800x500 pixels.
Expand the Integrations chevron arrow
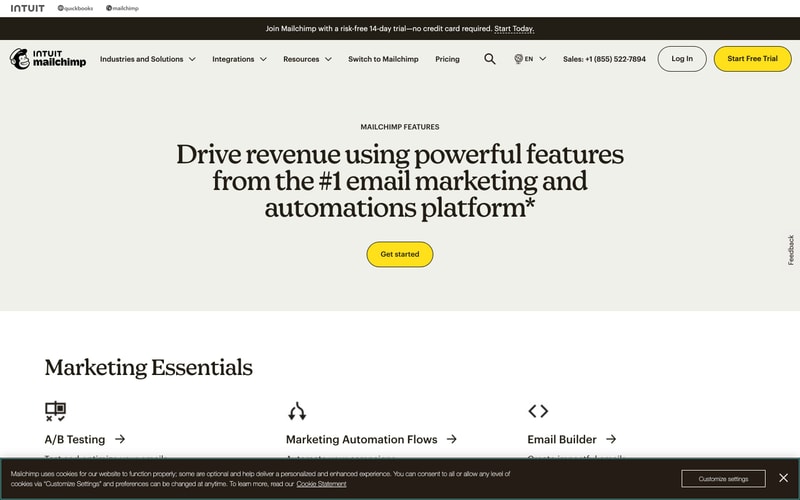click(x=263, y=59)
